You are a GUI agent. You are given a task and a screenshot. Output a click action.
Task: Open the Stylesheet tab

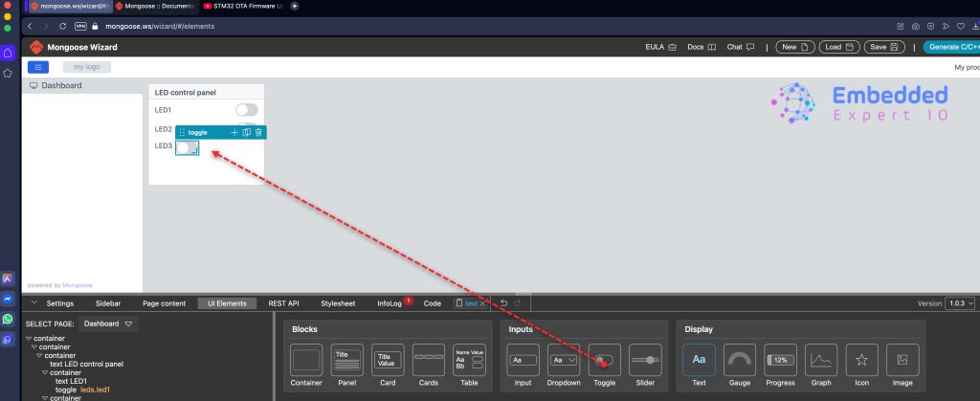pyautogui.click(x=338, y=303)
